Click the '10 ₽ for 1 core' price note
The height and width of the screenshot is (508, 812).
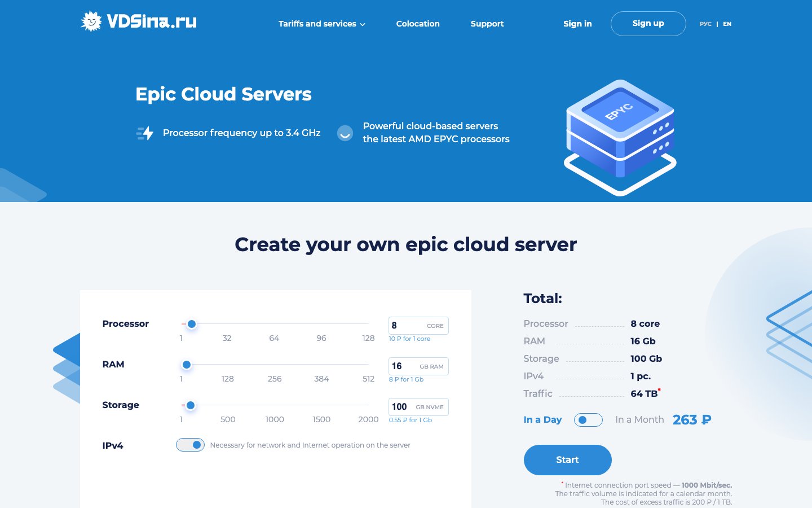pyautogui.click(x=409, y=339)
